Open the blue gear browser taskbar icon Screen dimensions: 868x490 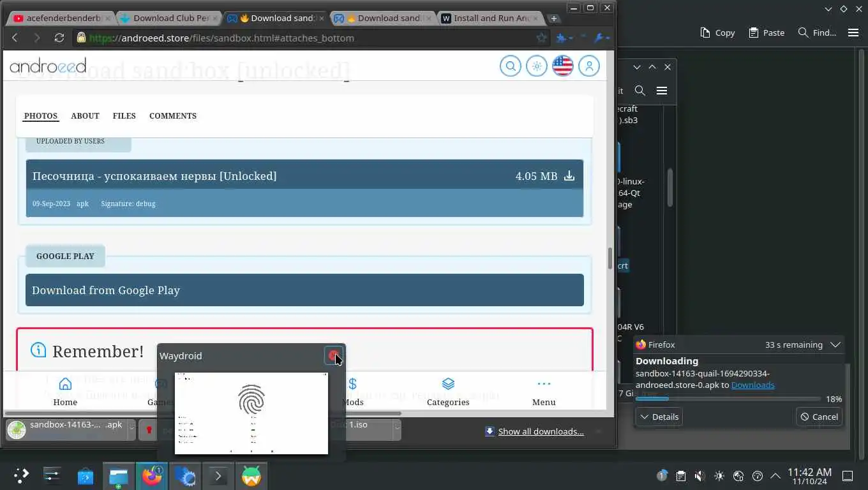coord(185,476)
